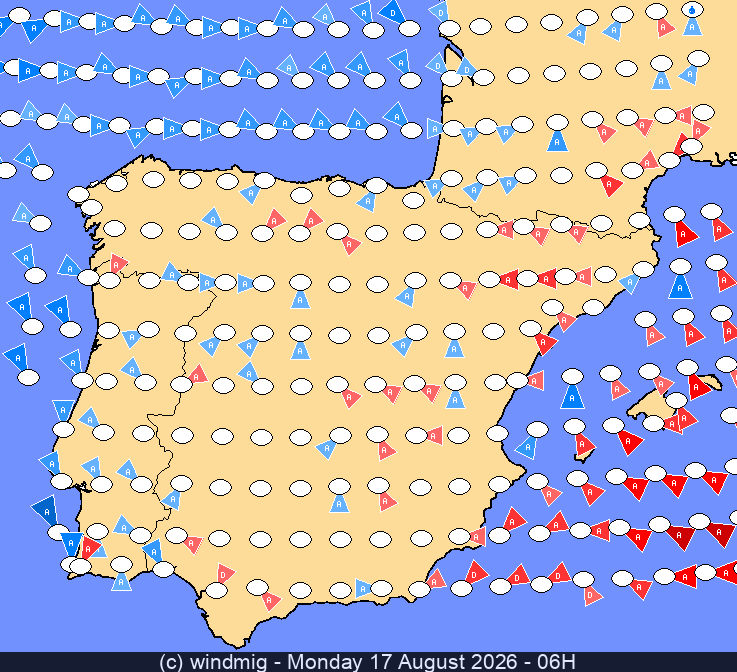Select the red "D" arrow inland in southwestern Andalusia

226,574
